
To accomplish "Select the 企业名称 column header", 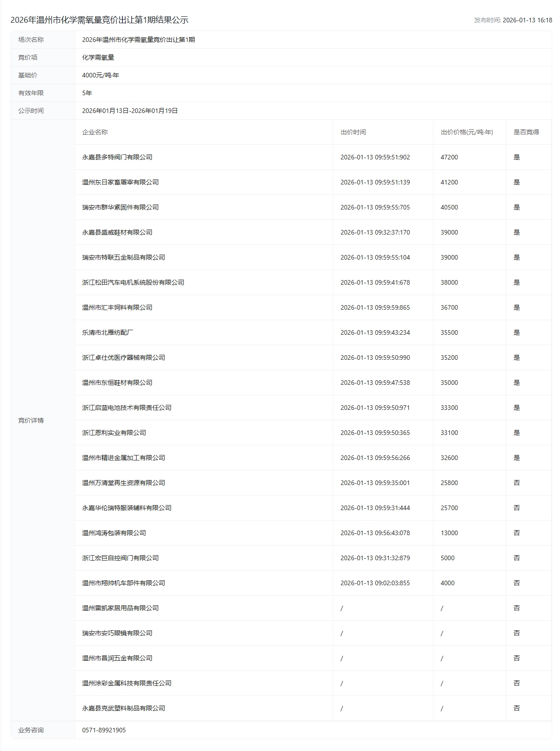I will (x=95, y=132).
